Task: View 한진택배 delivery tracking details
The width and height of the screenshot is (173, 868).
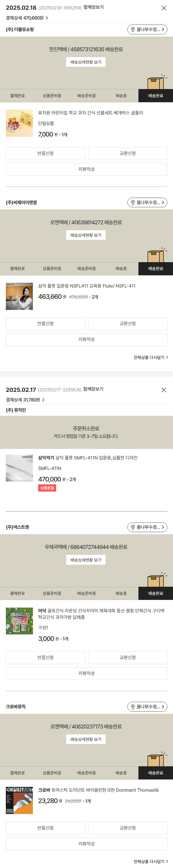Action: click(86, 62)
